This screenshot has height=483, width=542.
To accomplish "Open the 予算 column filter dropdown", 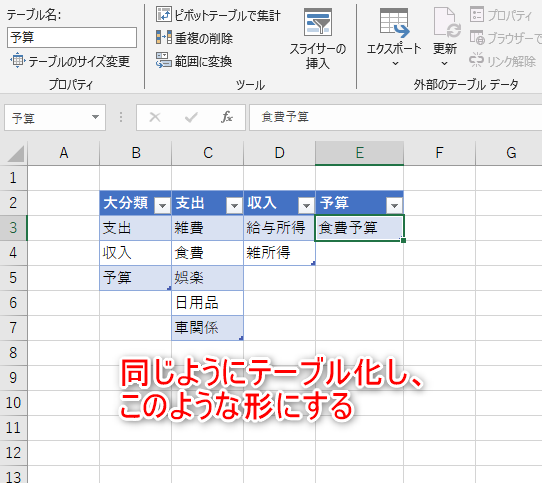I will point(394,206).
